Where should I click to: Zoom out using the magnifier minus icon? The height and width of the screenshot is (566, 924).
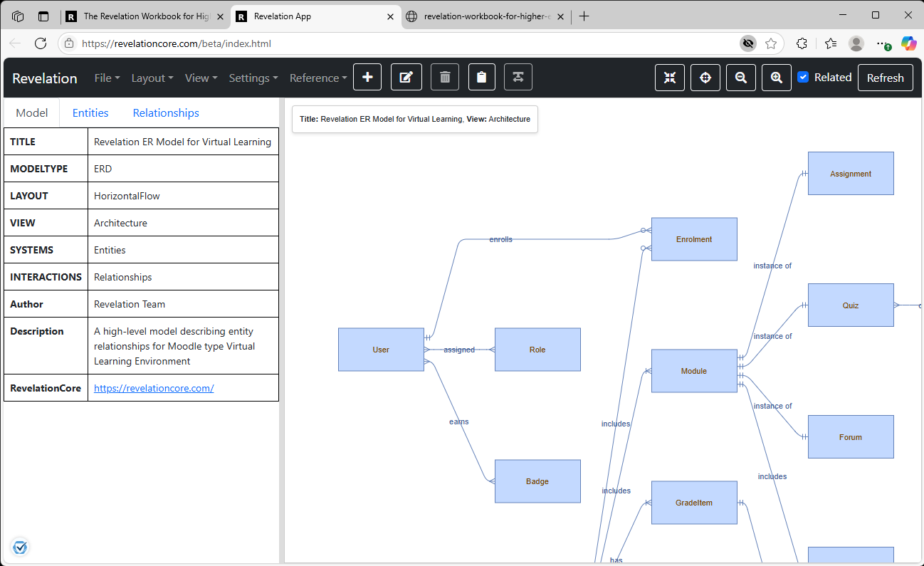(740, 77)
